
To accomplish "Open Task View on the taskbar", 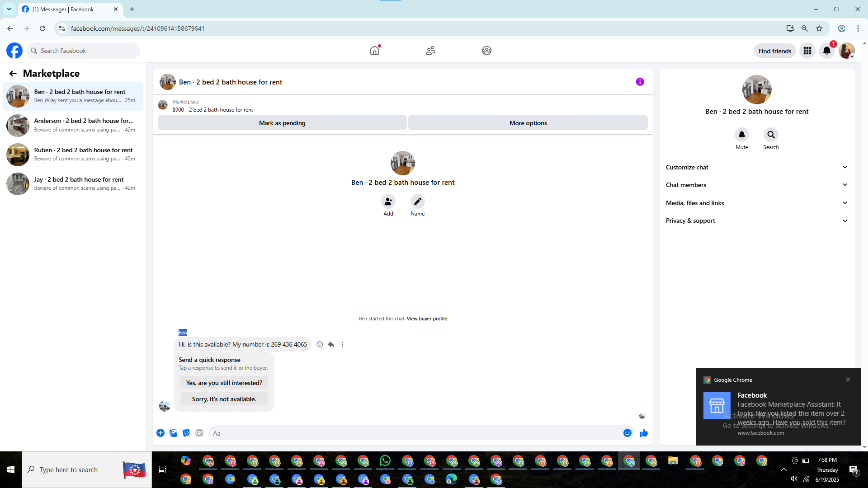I will [x=163, y=469].
